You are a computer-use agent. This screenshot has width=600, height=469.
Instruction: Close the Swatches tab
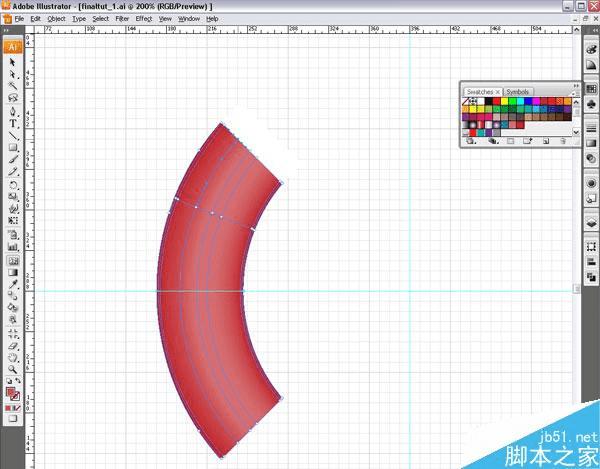[x=497, y=92]
